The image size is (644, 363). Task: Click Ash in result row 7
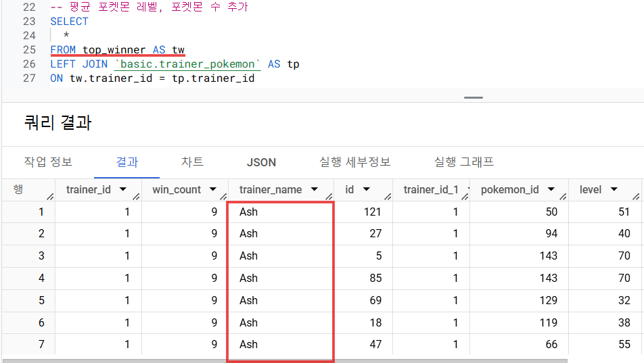click(248, 344)
